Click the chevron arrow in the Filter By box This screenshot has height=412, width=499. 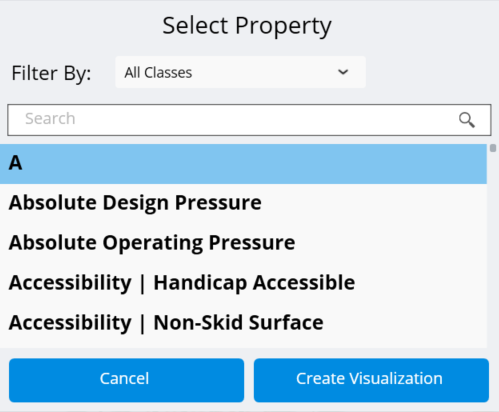pyautogui.click(x=343, y=72)
